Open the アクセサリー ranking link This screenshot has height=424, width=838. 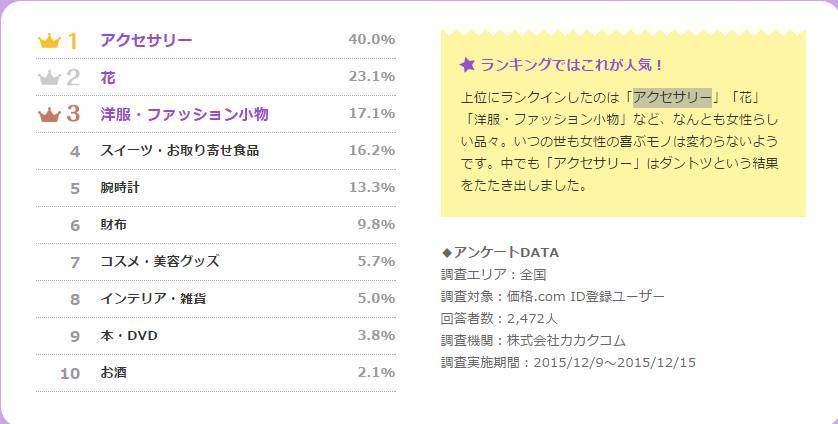pyautogui.click(x=146, y=40)
